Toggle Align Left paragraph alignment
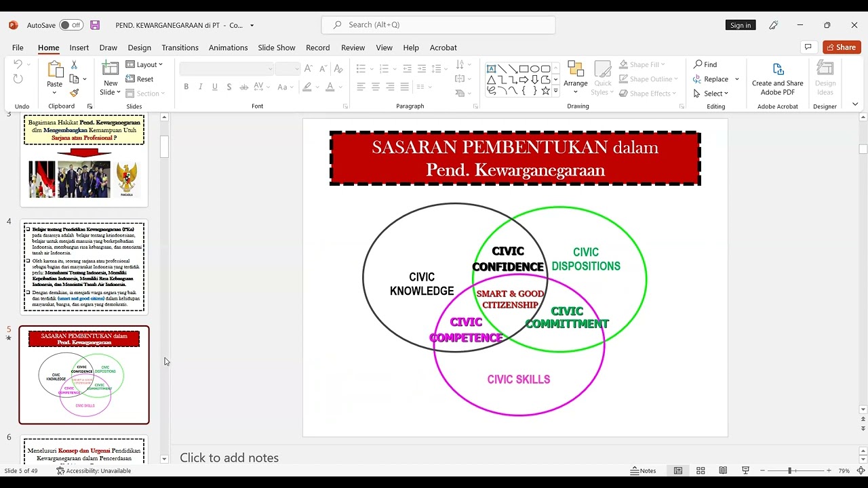Screen dimensions: 868x488 tap(361, 87)
